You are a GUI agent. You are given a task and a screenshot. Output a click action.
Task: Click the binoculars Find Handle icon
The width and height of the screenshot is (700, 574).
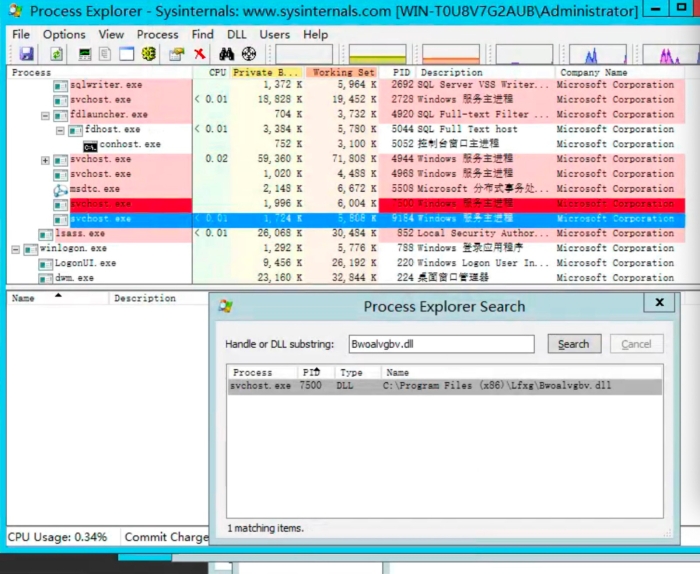[226, 54]
